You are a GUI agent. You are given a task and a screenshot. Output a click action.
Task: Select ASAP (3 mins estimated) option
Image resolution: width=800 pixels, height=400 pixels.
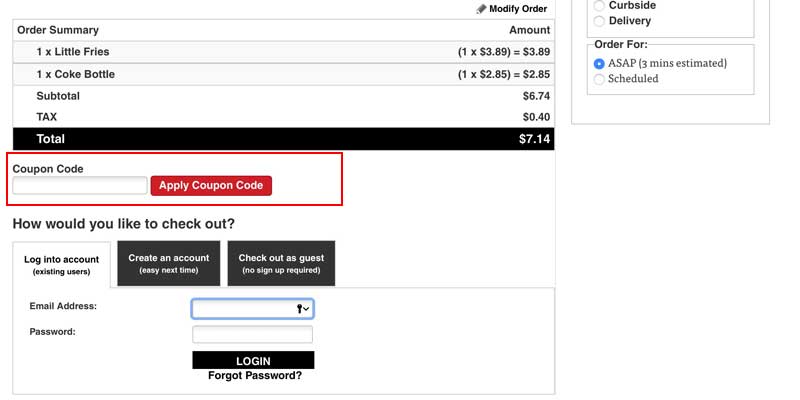coord(600,63)
